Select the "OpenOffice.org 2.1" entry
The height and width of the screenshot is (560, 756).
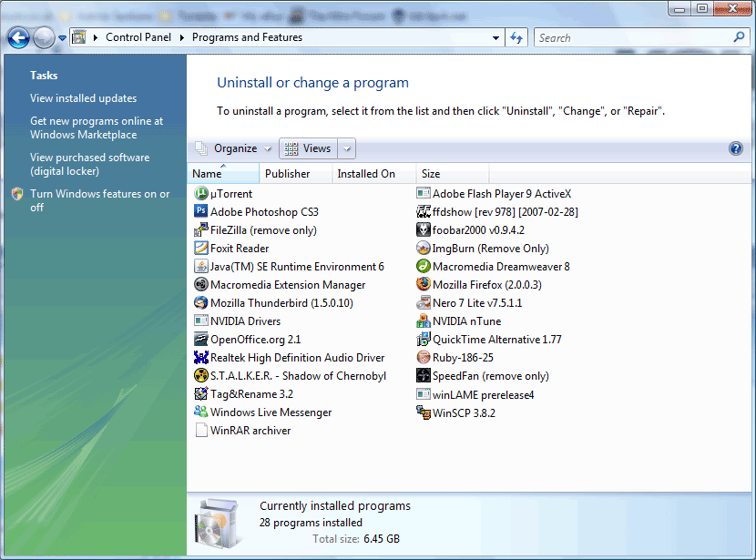click(x=248, y=340)
